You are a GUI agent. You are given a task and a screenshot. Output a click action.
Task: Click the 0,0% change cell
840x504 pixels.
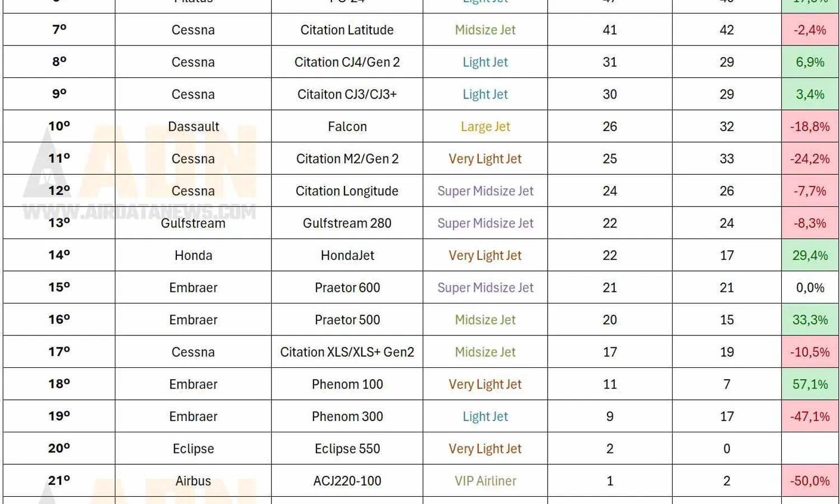[810, 288]
